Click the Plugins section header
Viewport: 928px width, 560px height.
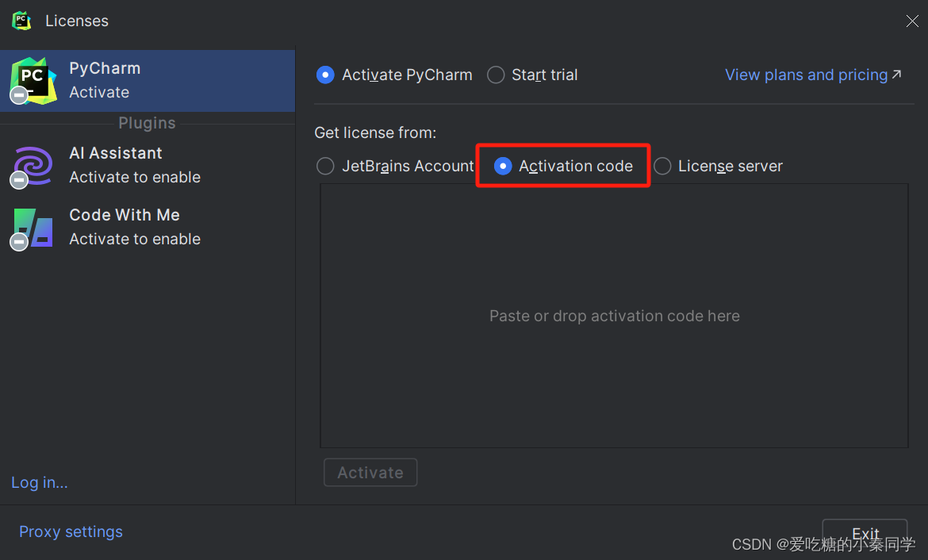(147, 123)
